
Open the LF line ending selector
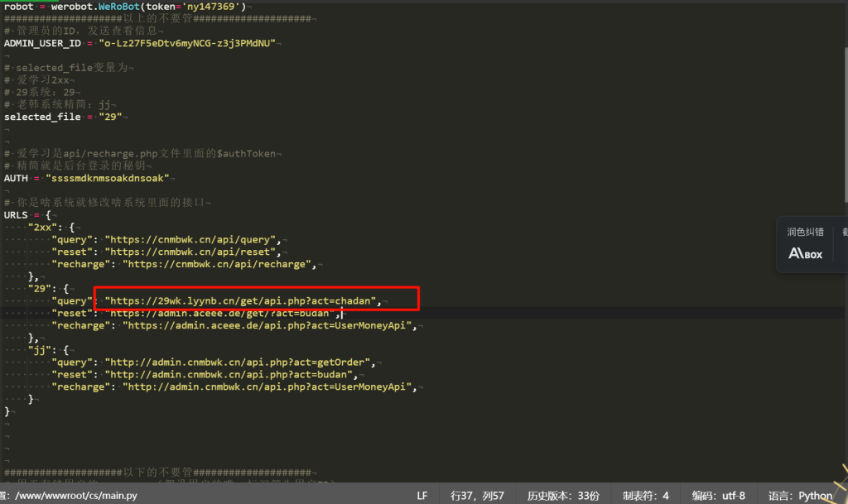pyautogui.click(x=422, y=496)
